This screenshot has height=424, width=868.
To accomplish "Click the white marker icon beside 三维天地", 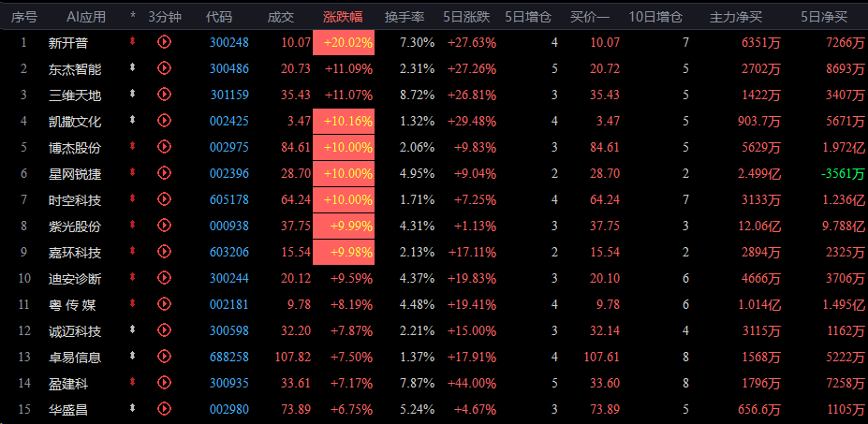I will coord(132,94).
